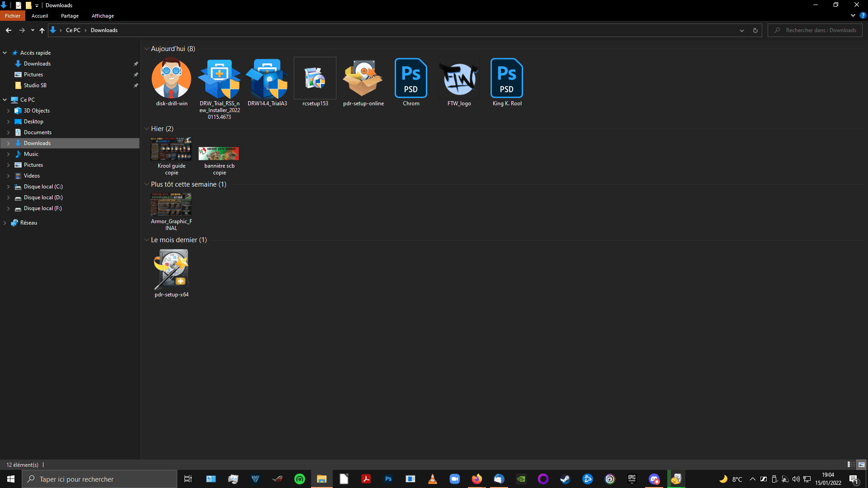Go up one folder level

click(x=42, y=30)
